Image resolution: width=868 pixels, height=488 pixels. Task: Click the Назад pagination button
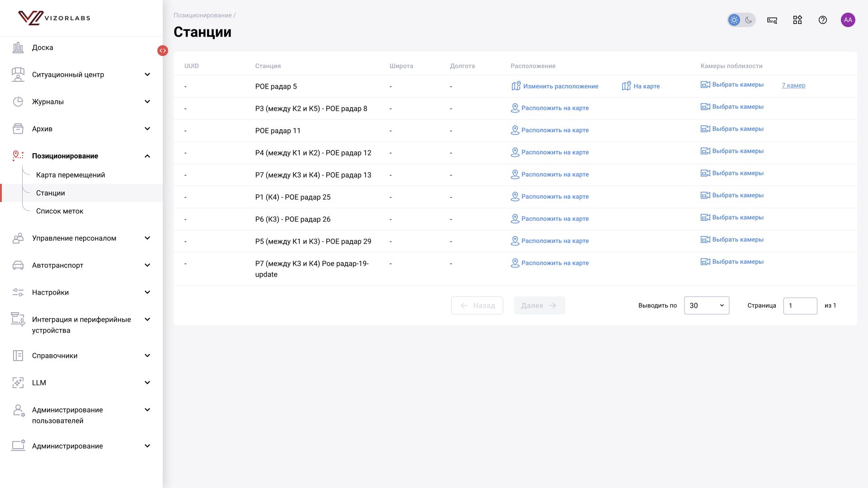[477, 305]
